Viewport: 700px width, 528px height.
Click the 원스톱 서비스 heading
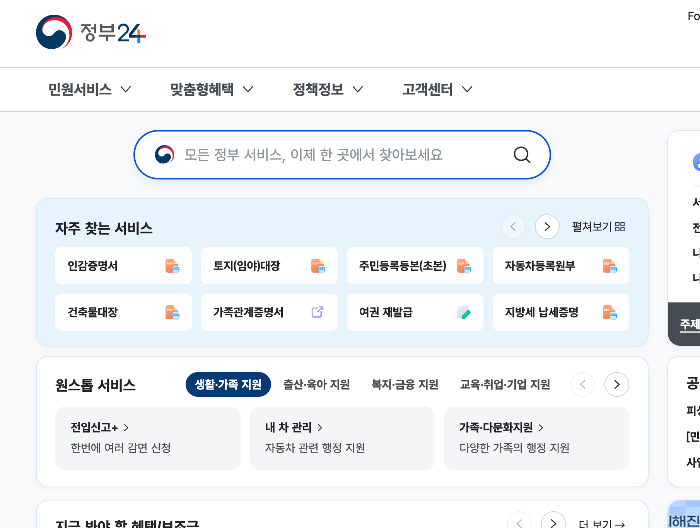(x=95, y=385)
